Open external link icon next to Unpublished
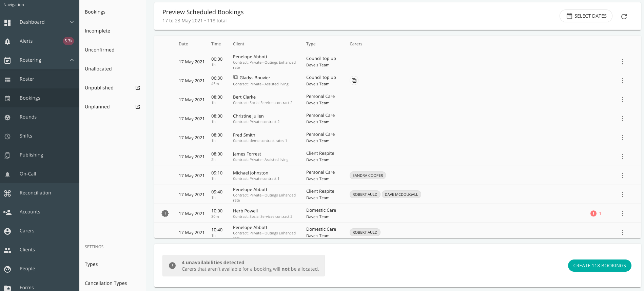 click(138, 88)
